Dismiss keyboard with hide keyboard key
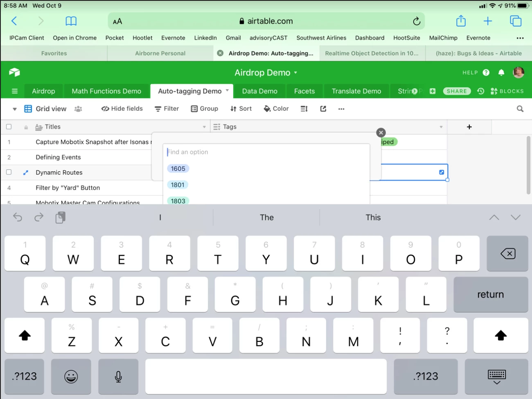This screenshot has height=399, width=532. (497, 377)
